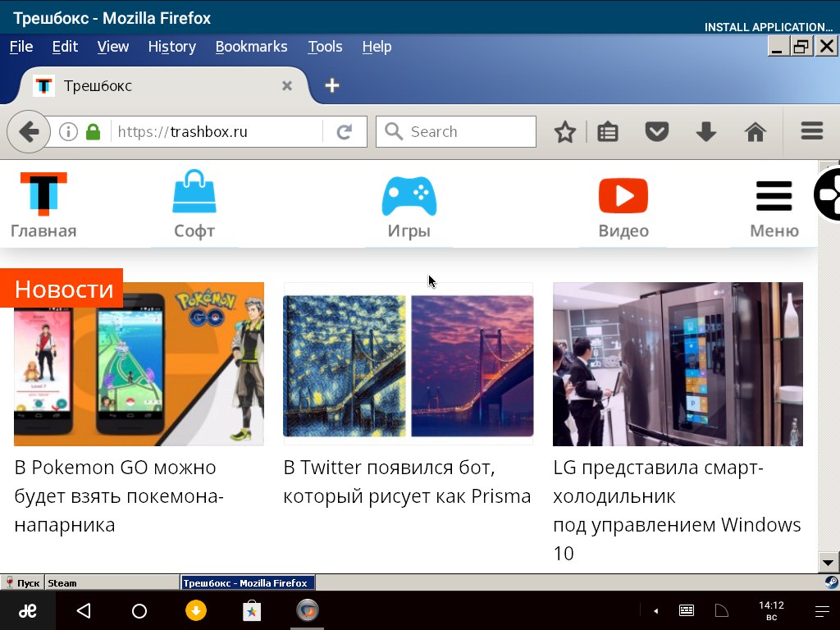
Task: Open the Софт shopping bag section
Action: [194, 205]
